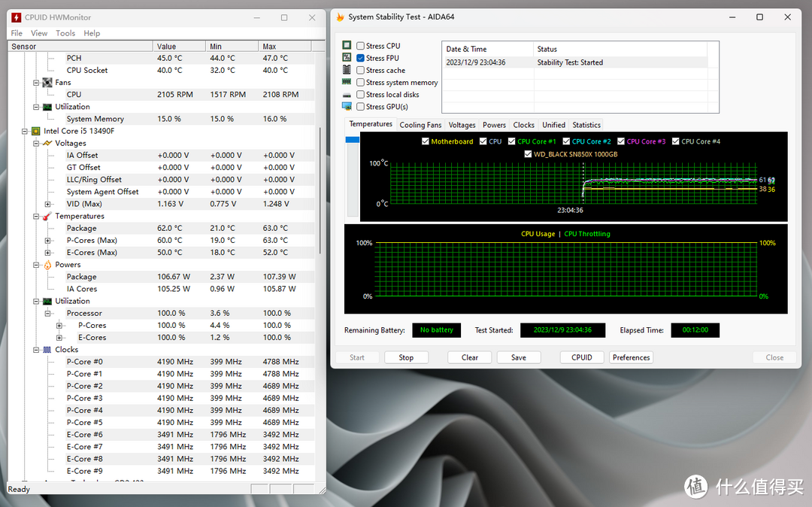This screenshot has height=507, width=812.
Task: Click the Stress cache icon
Action: (x=347, y=69)
